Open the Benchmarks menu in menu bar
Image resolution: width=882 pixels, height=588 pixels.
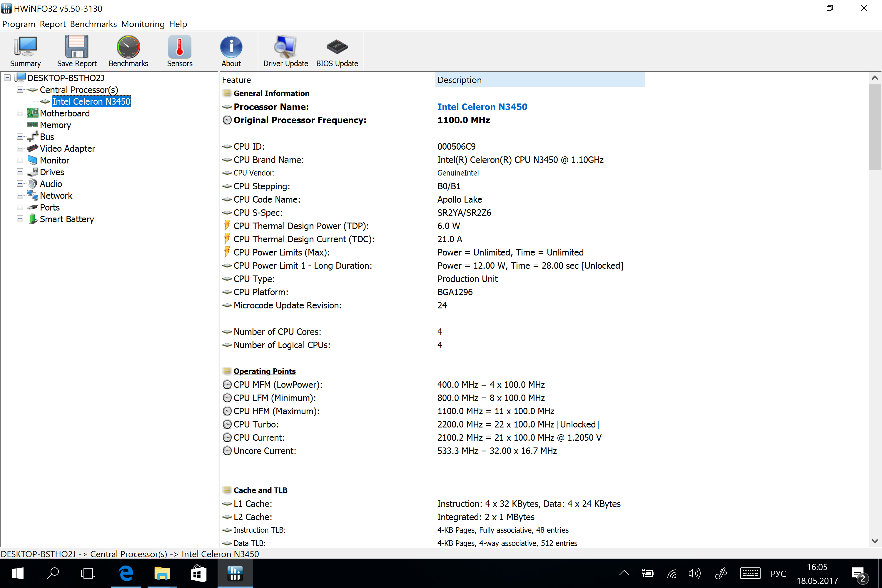click(x=93, y=24)
